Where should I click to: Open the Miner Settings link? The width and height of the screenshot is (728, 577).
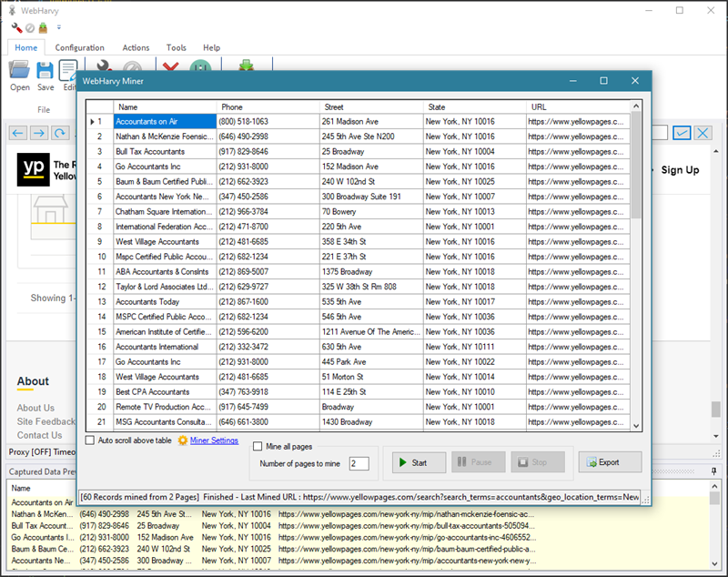coord(214,440)
